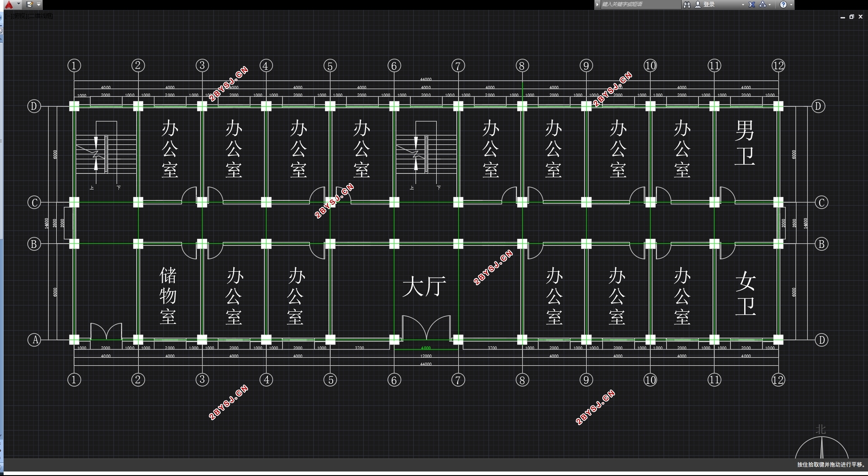Select the top 44000 overall dimension text
Screen dimensions: 868x476
tap(426, 79)
